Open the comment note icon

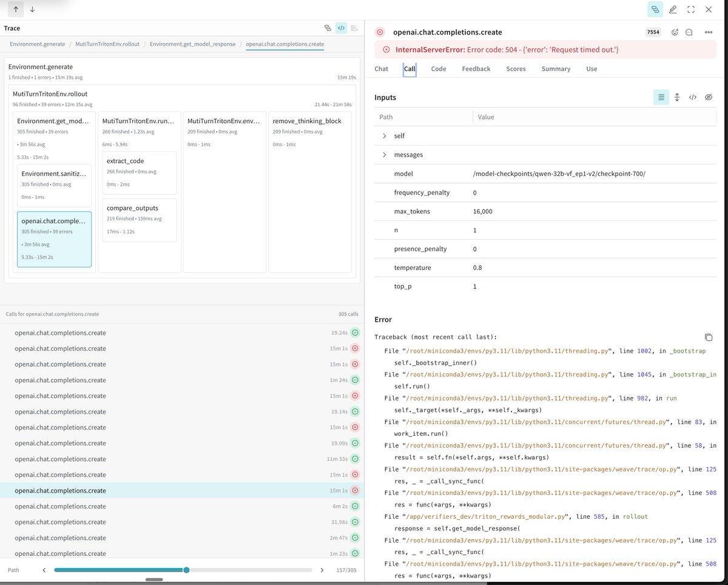point(689,32)
